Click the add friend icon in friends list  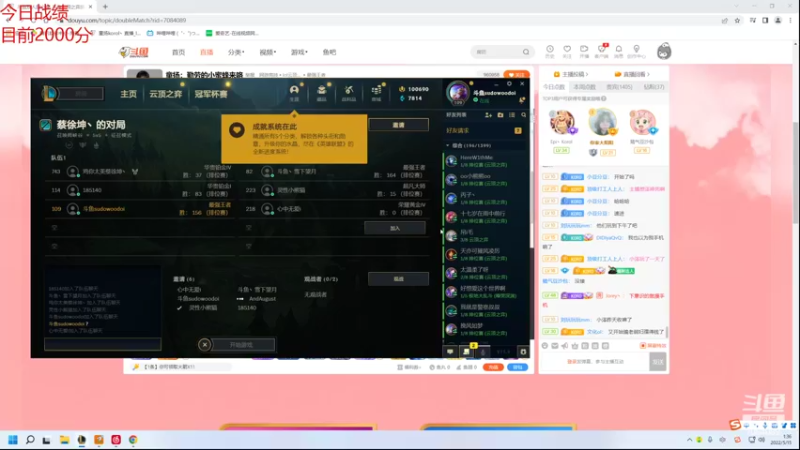coord(488,115)
